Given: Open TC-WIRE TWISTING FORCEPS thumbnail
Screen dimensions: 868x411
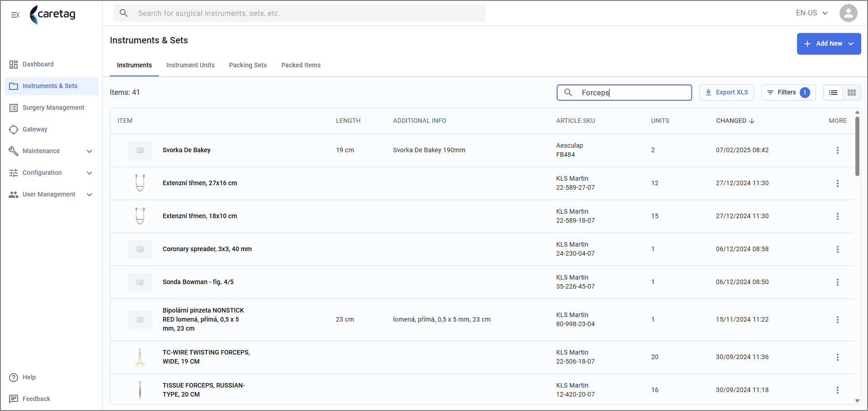Looking at the screenshot, I should coord(140,357).
